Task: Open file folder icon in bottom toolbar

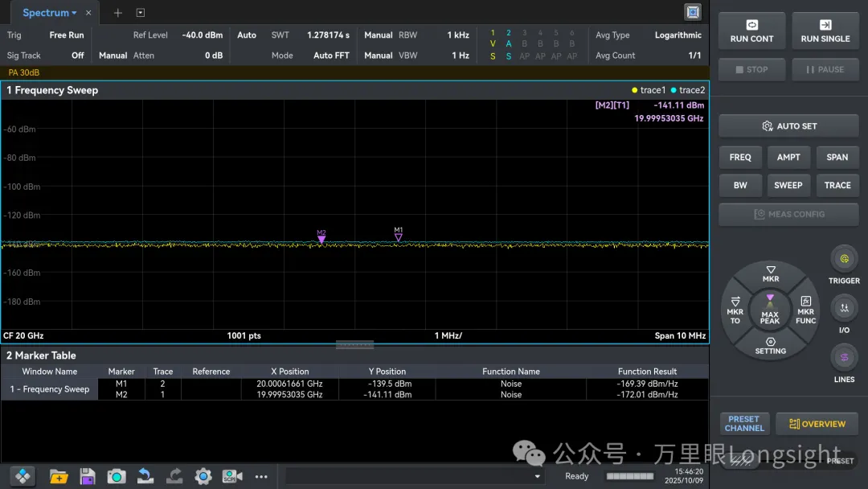Action: [58, 476]
